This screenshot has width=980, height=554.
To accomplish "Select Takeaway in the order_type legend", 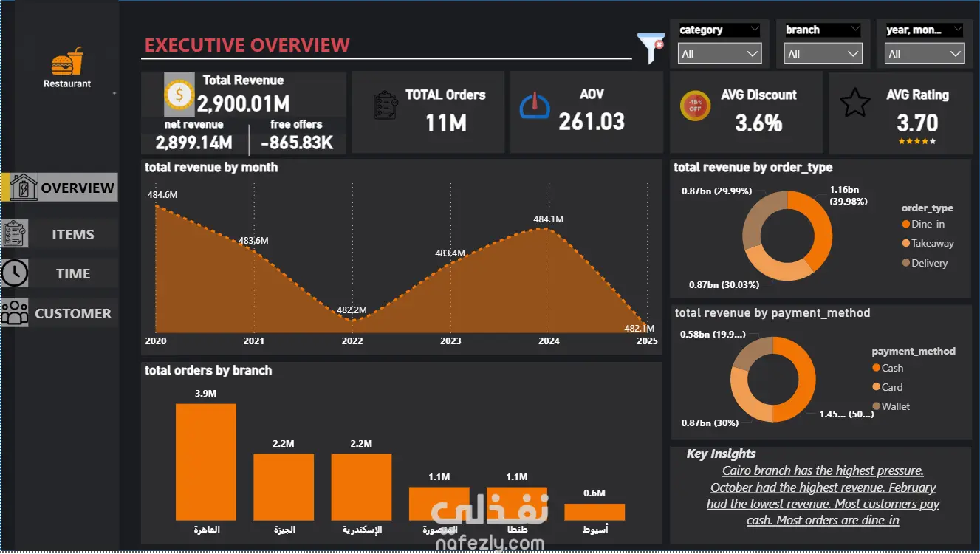I will (928, 243).
